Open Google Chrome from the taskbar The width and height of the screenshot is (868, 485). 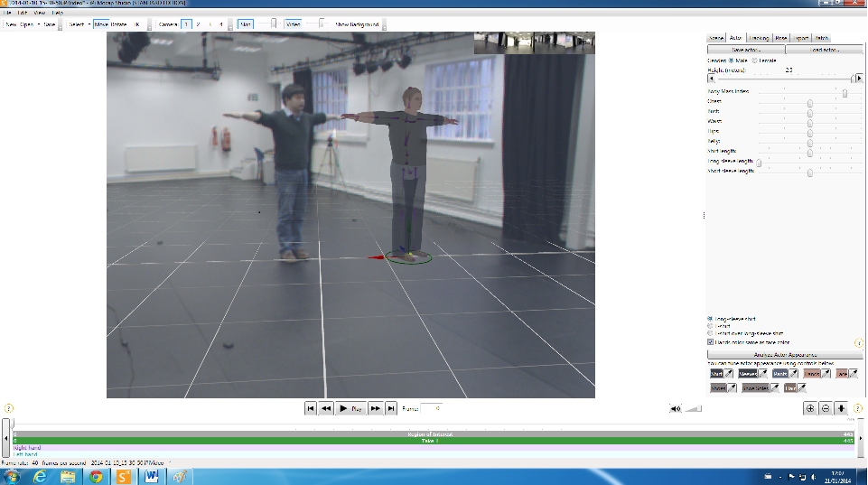point(96,476)
